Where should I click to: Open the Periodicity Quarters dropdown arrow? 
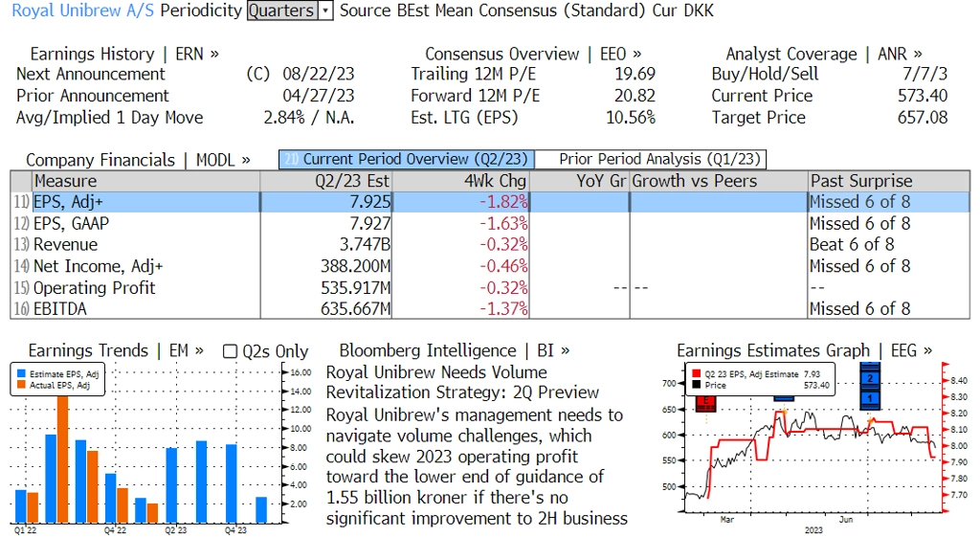point(325,11)
